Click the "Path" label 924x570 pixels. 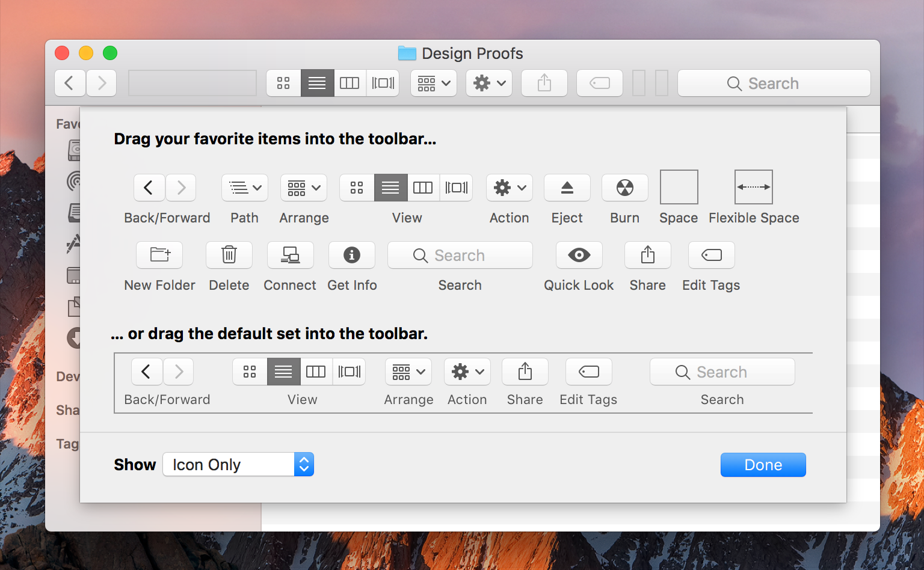click(x=244, y=218)
